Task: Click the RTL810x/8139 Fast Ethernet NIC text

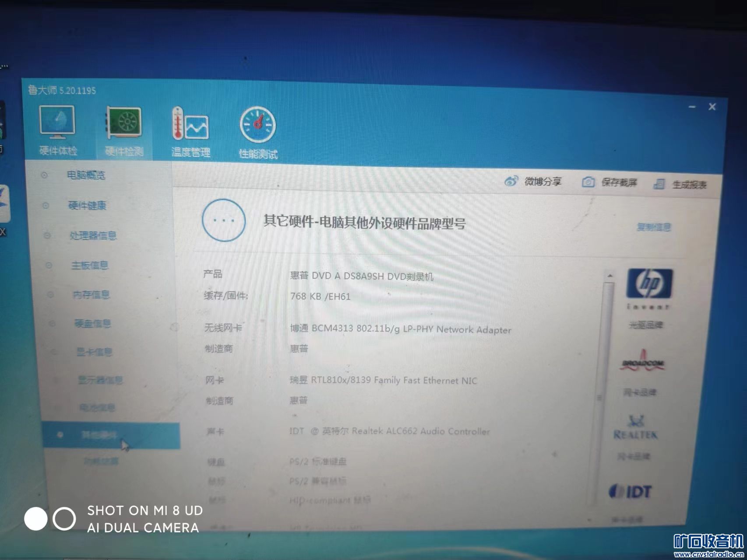Action: (384, 380)
